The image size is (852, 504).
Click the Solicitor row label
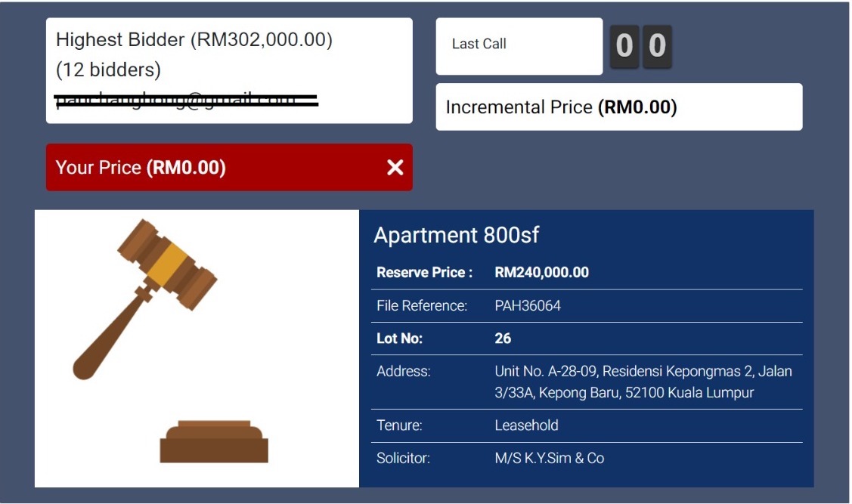[x=402, y=458]
